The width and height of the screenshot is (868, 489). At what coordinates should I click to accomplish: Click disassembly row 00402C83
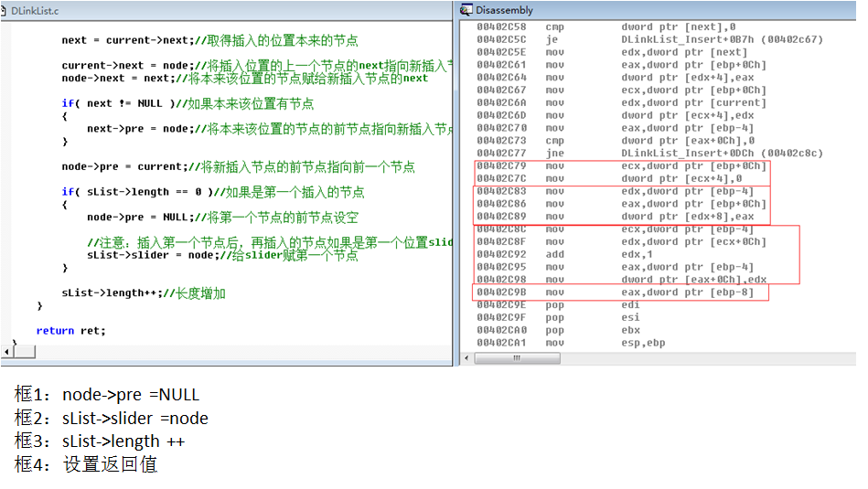tap(615, 191)
